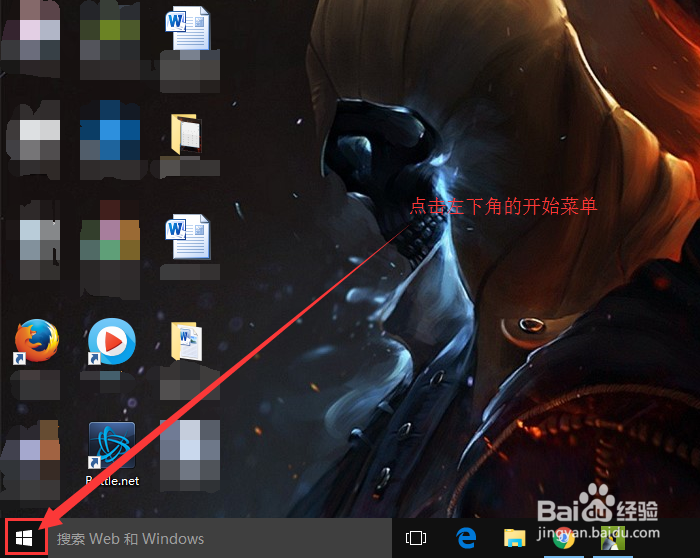Select the folder icon containing a black notebook
Image resolution: width=700 pixels, height=558 pixels.
pos(187,133)
